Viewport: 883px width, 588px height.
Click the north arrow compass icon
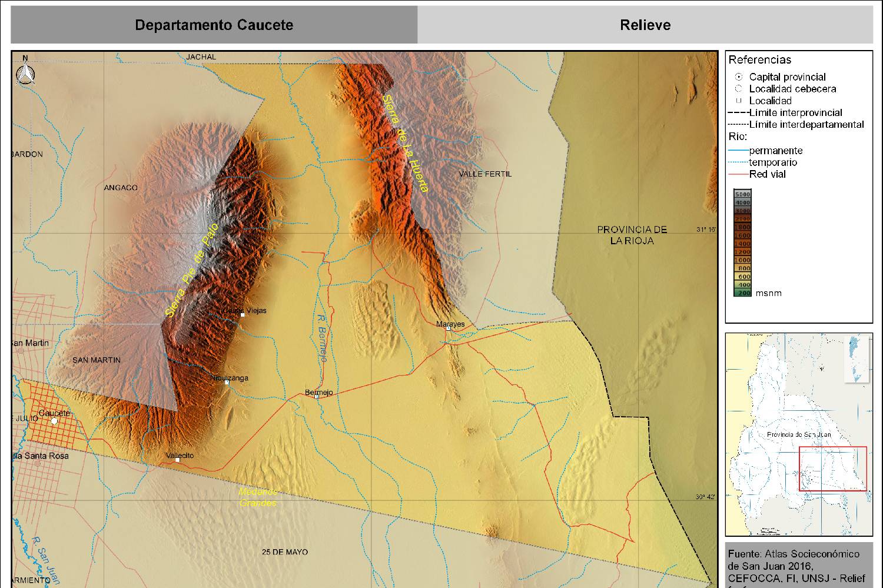[25, 71]
